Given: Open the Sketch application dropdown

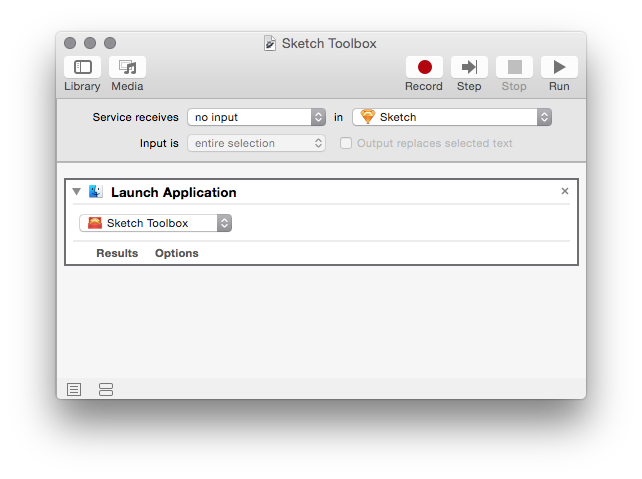Looking at the screenshot, I should 452,117.
